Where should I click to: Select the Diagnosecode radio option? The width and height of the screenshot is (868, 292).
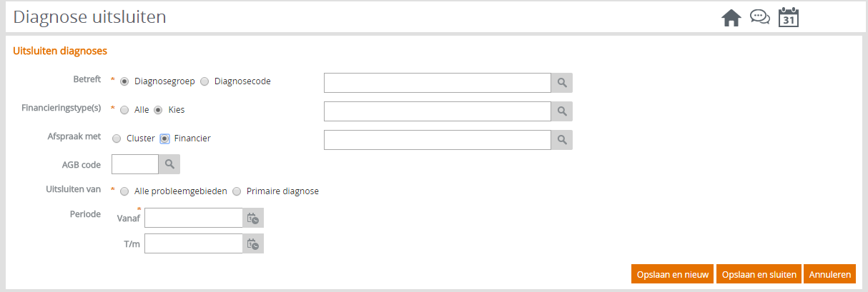pos(204,81)
